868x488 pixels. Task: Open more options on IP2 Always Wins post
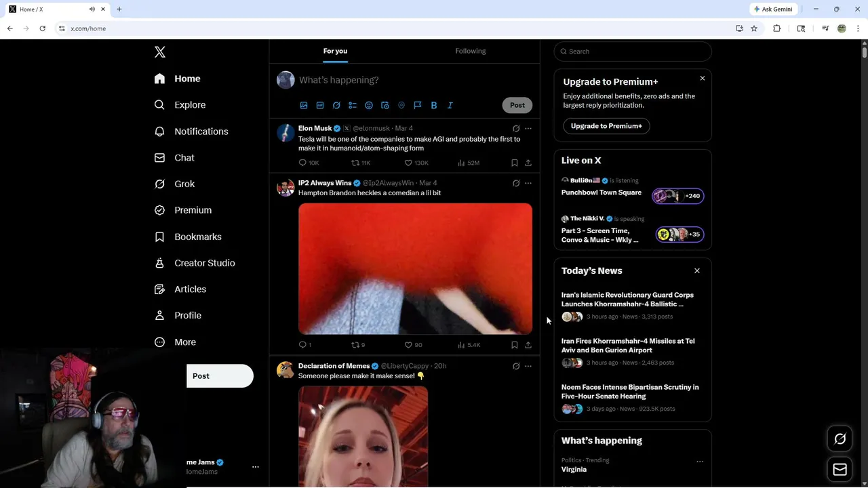pos(528,183)
